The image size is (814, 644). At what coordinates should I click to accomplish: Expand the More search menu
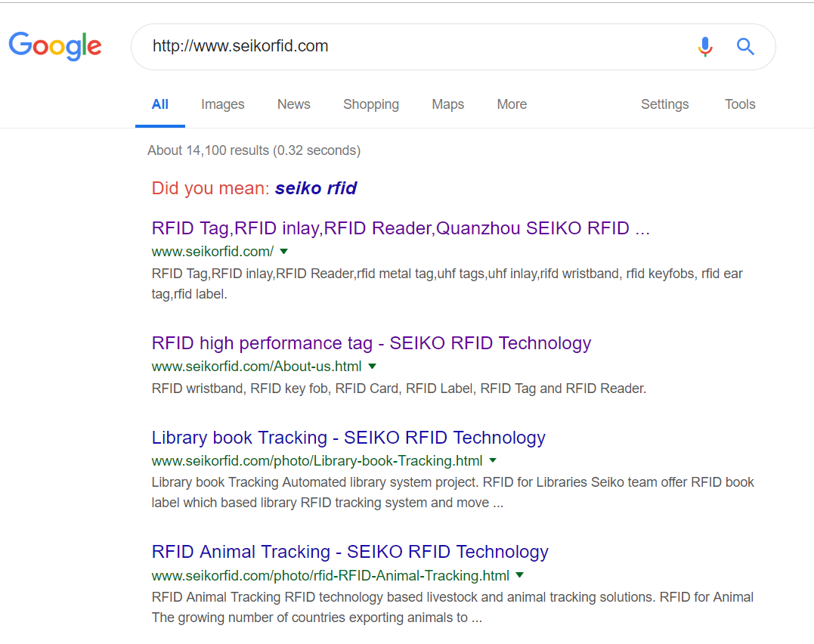512,104
